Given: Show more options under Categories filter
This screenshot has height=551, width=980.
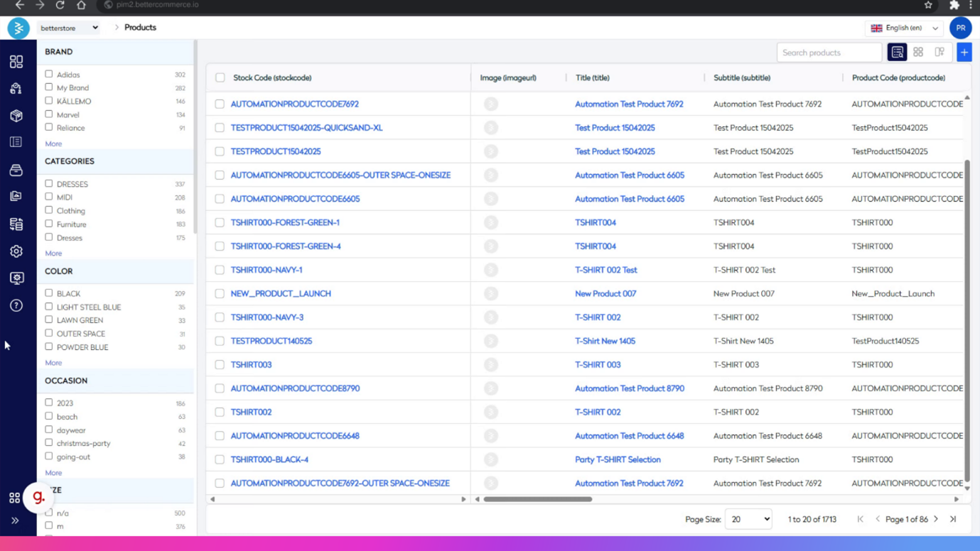Looking at the screenshot, I should pos(53,253).
